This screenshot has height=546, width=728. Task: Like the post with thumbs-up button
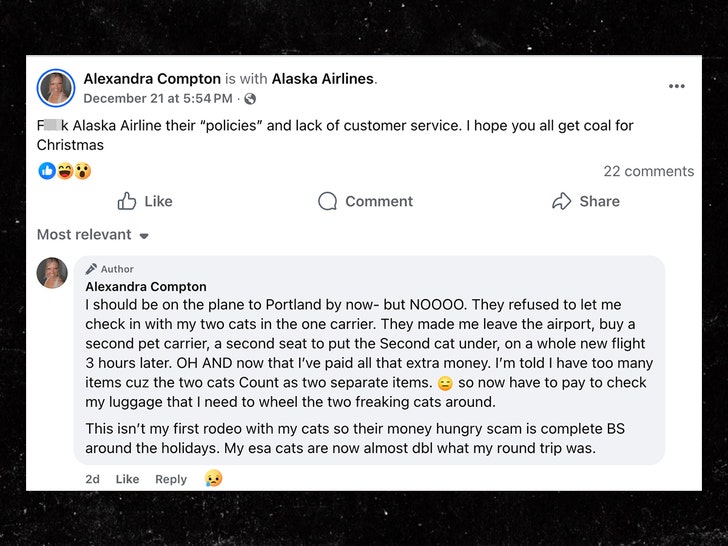tap(145, 201)
